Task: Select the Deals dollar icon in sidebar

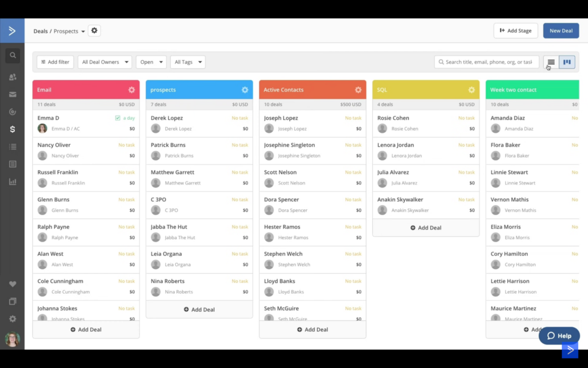Action: pyautogui.click(x=13, y=129)
